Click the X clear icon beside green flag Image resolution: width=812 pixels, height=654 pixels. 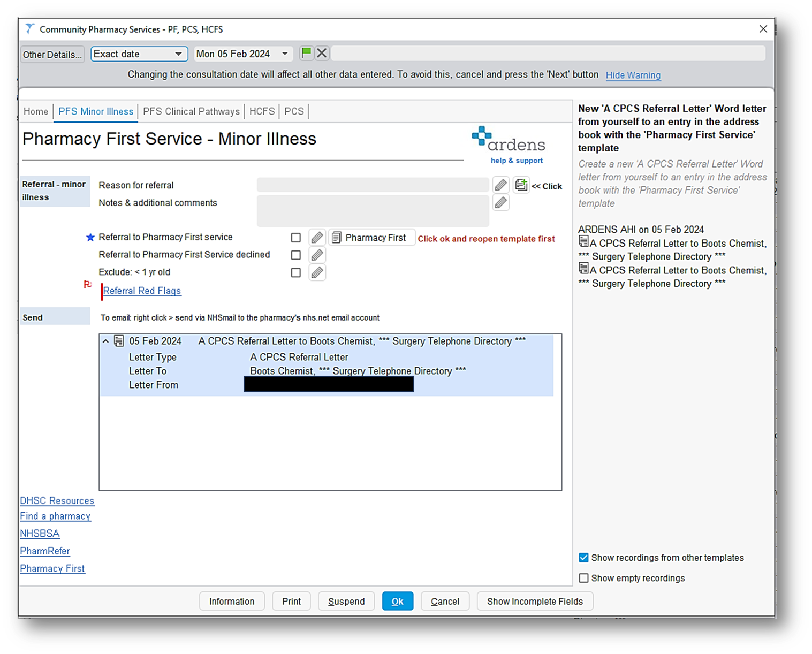click(322, 53)
